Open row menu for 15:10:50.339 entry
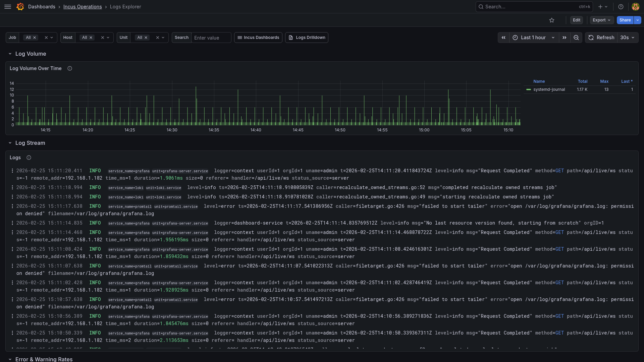The height and width of the screenshot is (362, 644). click(x=12, y=333)
